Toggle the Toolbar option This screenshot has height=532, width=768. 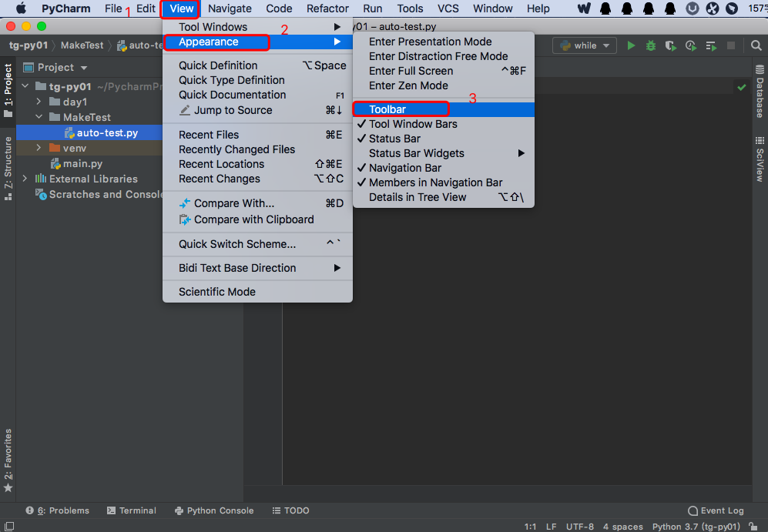pos(443,109)
